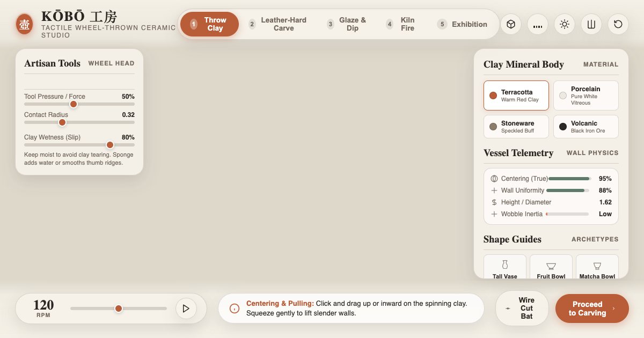The width and height of the screenshot is (644, 338).
Task: Click the Centering (True) telemetry icon
Action: (494, 179)
